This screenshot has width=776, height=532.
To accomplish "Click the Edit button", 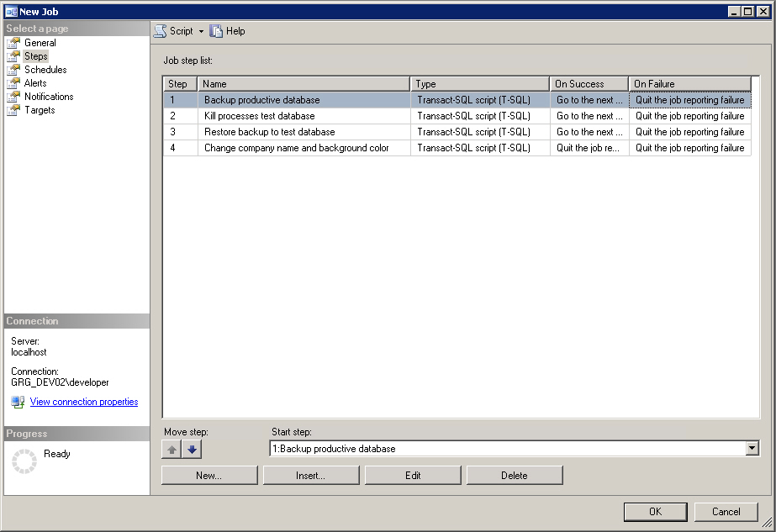I will tap(413, 475).
